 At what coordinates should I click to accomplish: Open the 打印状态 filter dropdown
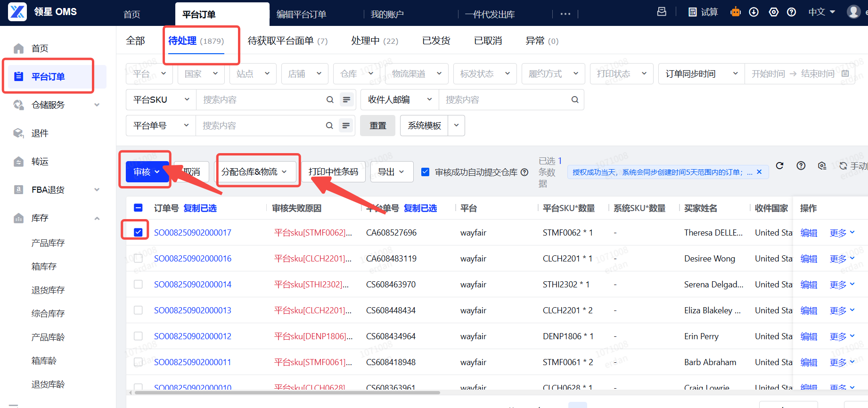click(x=622, y=73)
